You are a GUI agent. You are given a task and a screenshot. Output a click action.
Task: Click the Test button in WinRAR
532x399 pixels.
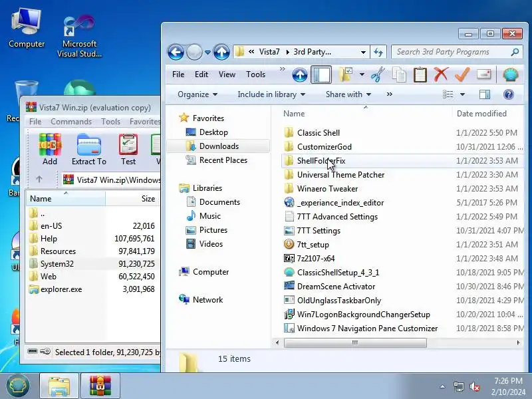pyautogui.click(x=128, y=149)
